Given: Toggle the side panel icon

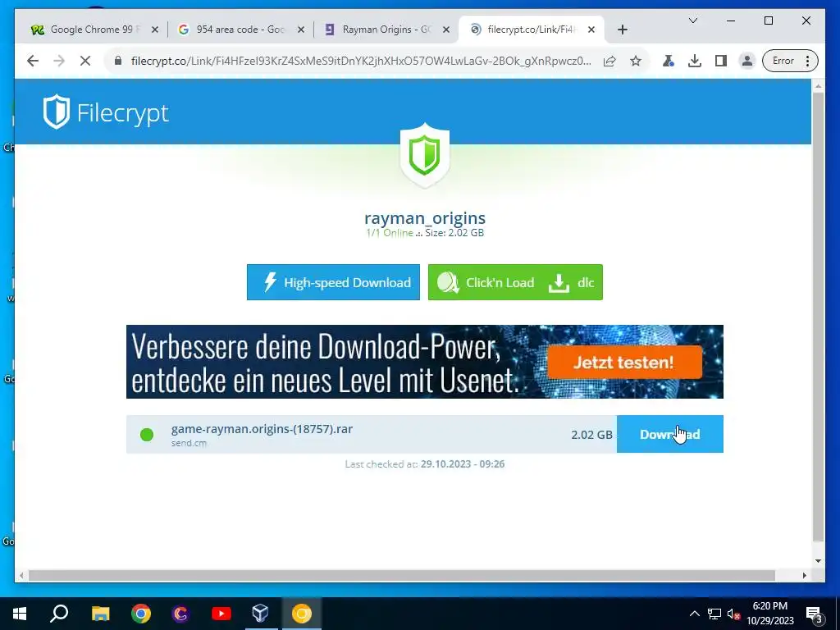Looking at the screenshot, I should point(720,61).
